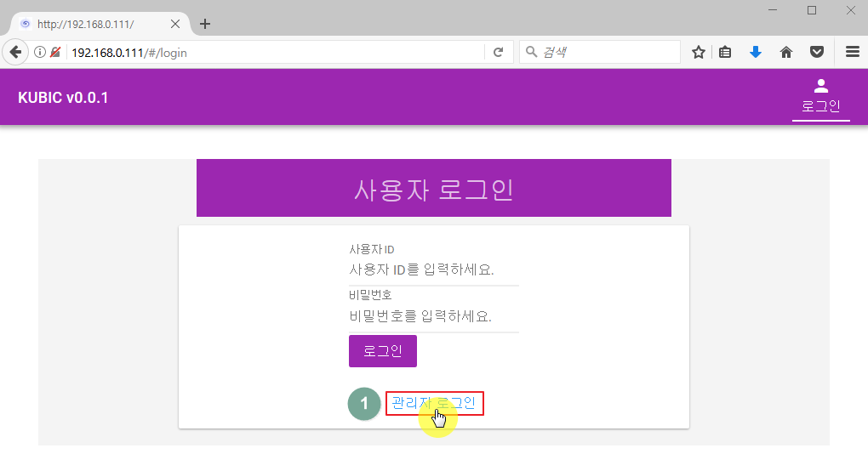Save the page to Pocket
This screenshot has height=454, width=868.
click(x=816, y=52)
